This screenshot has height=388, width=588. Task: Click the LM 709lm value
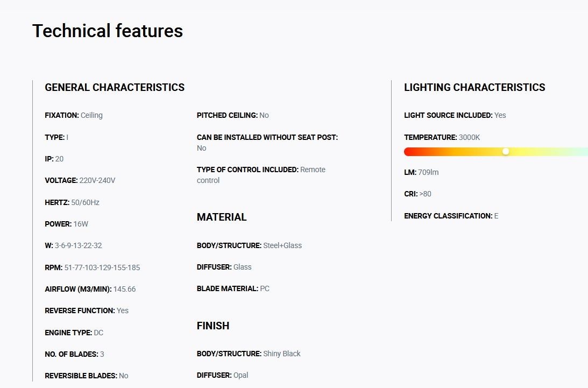click(x=428, y=172)
